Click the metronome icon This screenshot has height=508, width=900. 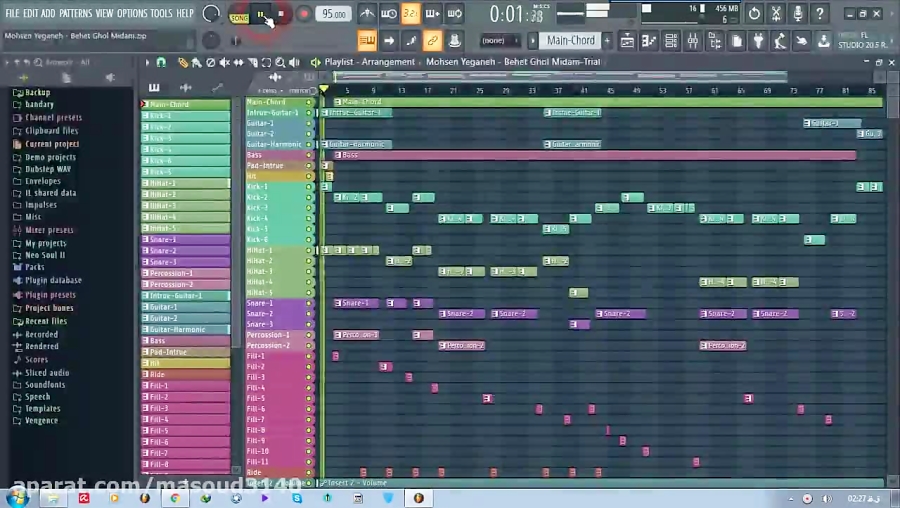click(367, 14)
